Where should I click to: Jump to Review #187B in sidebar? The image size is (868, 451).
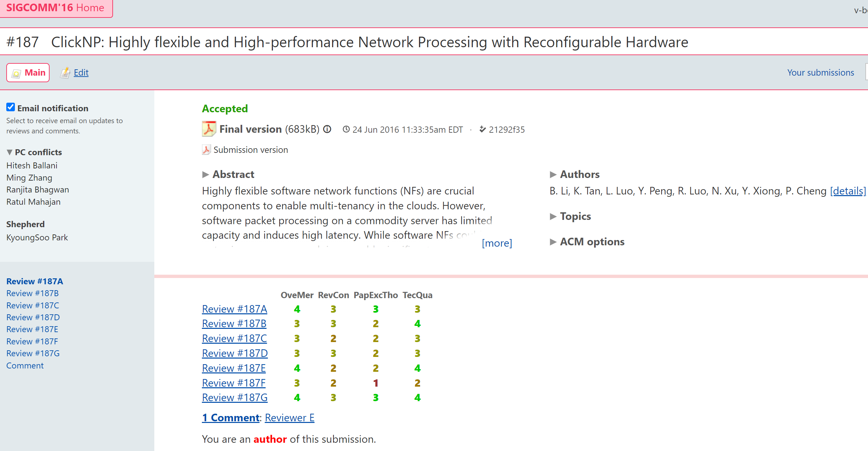coord(32,293)
